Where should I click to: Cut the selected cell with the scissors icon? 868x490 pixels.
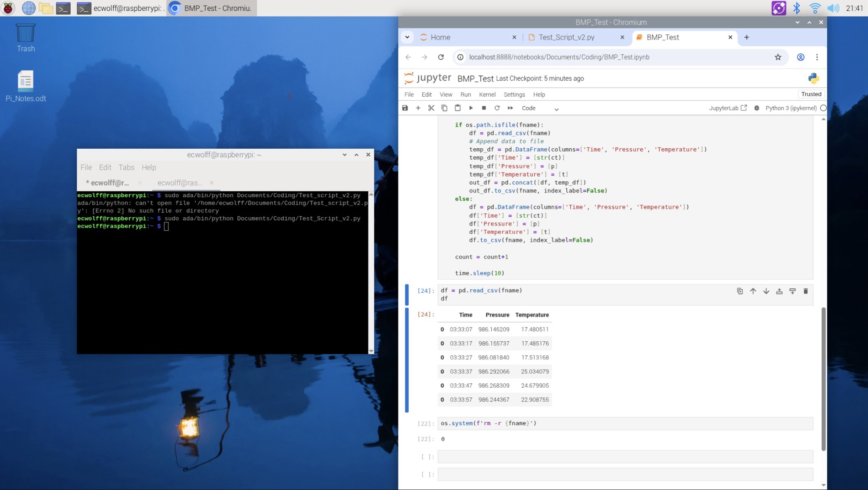point(431,108)
